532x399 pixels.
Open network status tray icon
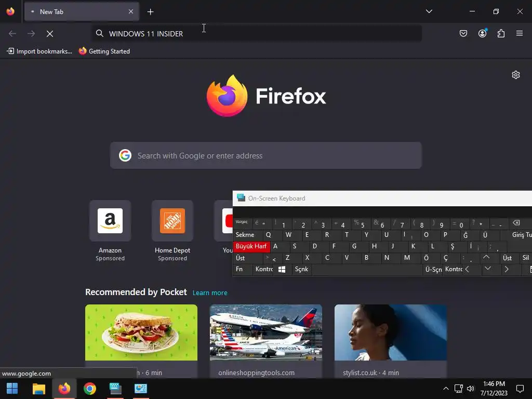tap(458, 389)
